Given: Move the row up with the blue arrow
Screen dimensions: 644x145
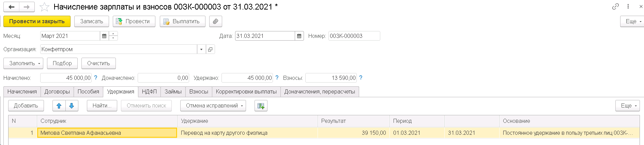Looking at the screenshot, I should coord(59,106).
